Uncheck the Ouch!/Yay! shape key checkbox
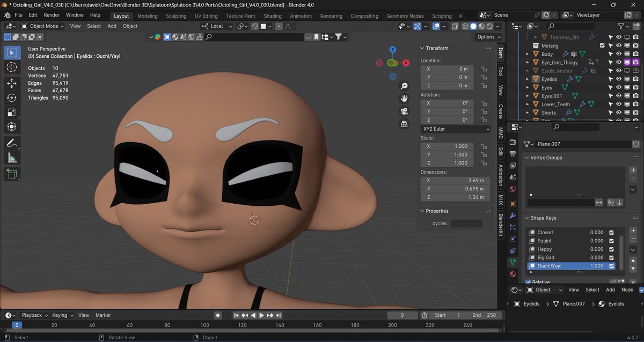Viewport: 644px width, 342px height. (x=611, y=266)
